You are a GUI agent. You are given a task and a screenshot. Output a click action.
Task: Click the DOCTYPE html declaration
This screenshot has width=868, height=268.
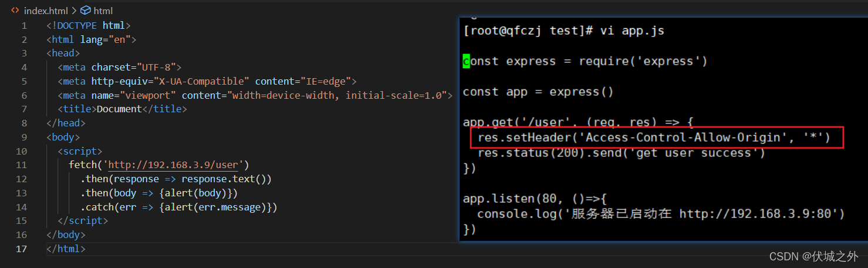tap(89, 25)
